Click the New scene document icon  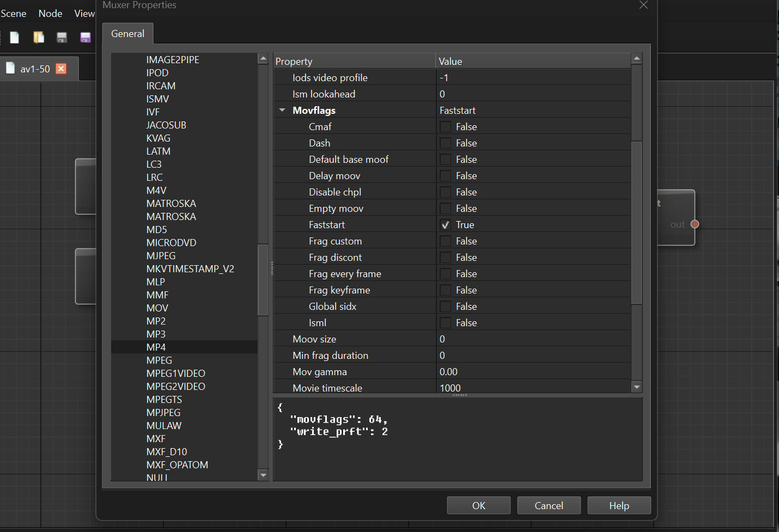coord(15,37)
